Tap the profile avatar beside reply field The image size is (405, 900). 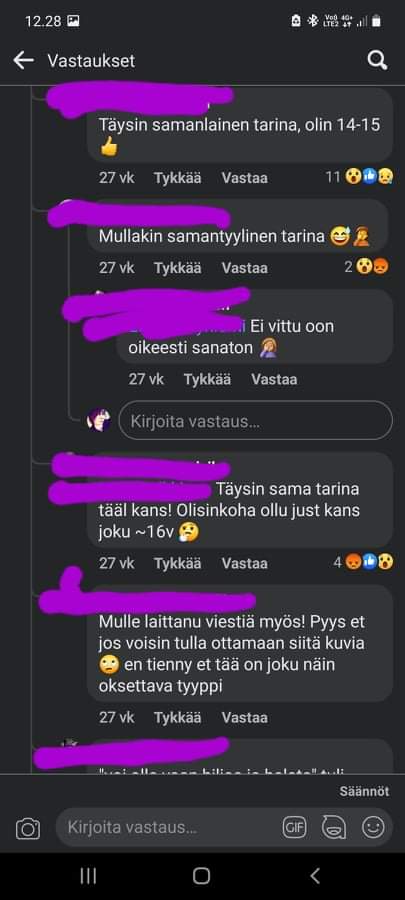(x=98, y=421)
